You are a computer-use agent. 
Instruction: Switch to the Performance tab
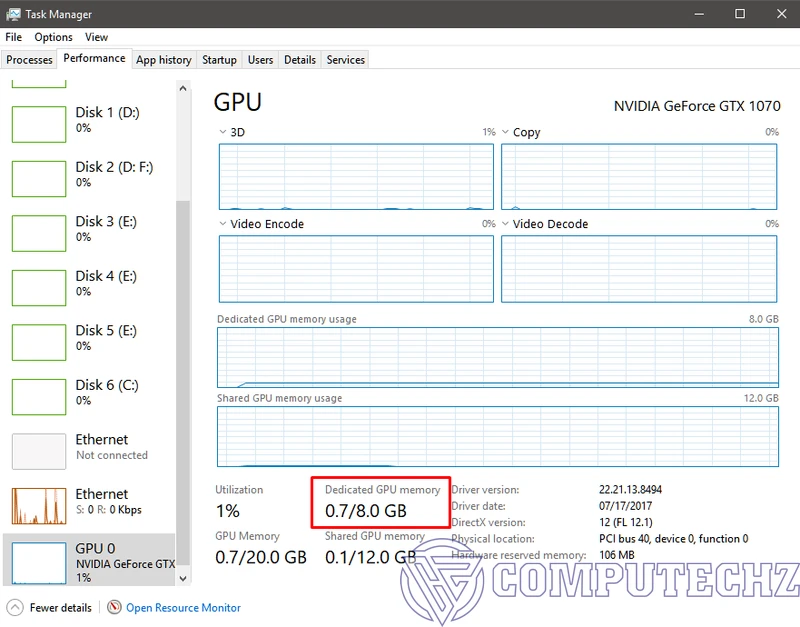(94, 58)
